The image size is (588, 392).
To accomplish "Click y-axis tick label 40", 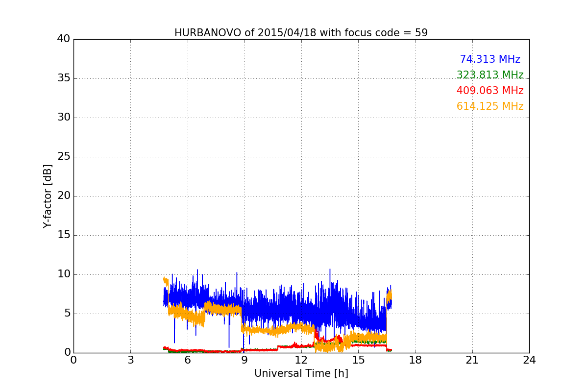I will point(64,39).
